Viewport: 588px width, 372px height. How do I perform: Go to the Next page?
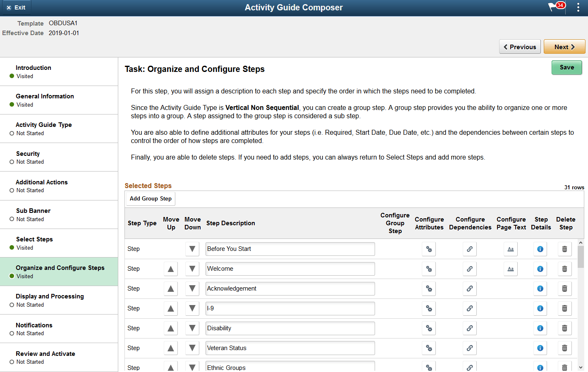click(x=564, y=46)
